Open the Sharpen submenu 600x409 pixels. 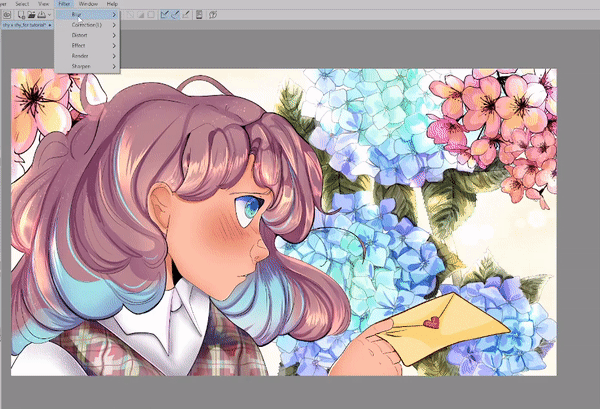point(87,66)
